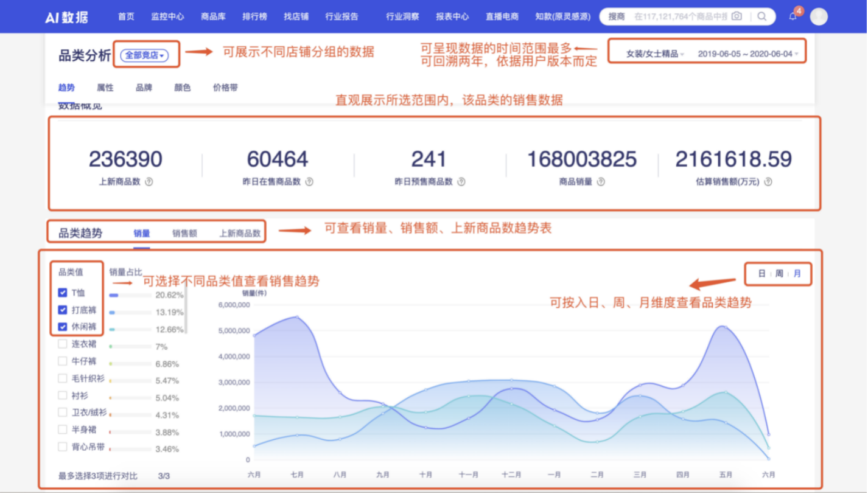Open the date range picker dropdown
868x494 pixels.
pos(748,54)
